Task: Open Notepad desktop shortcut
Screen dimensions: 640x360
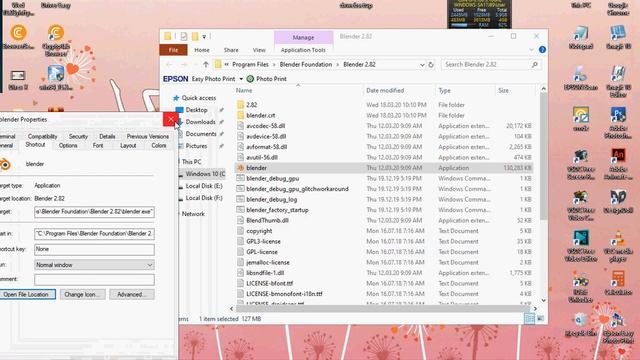Action: click(580, 38)
